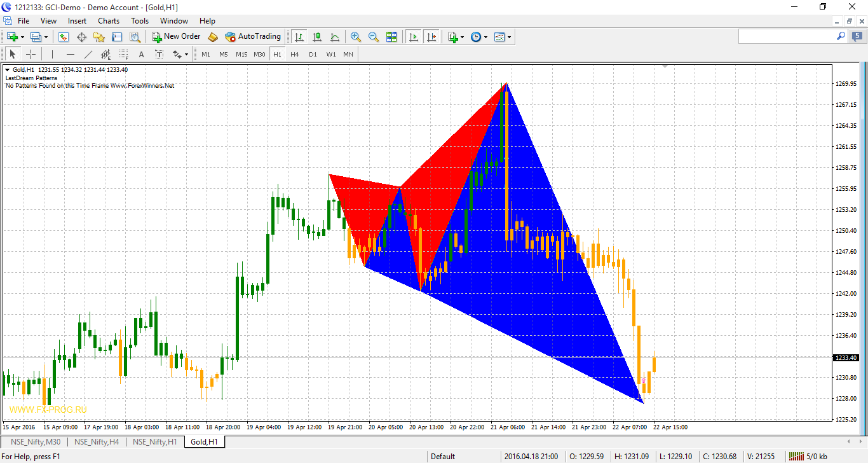Click the New Order button

click(x=154, y=36)
